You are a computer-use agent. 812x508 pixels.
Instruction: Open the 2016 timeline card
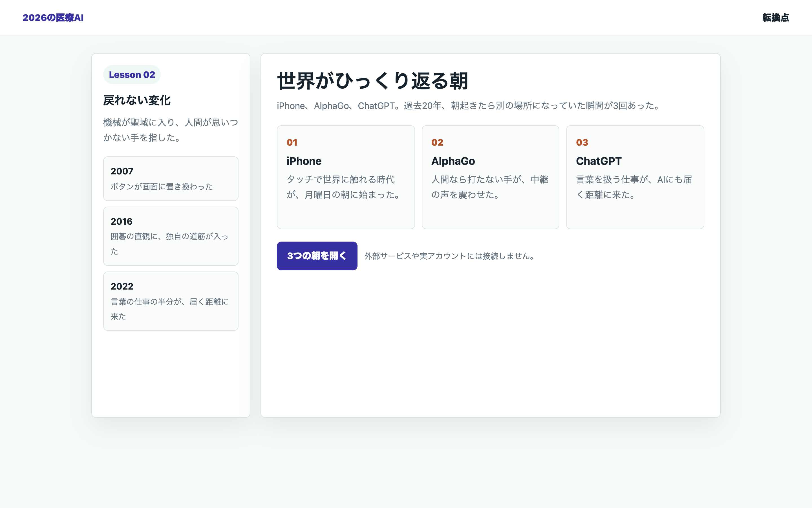pyautogui.click(x=171, y=236)
